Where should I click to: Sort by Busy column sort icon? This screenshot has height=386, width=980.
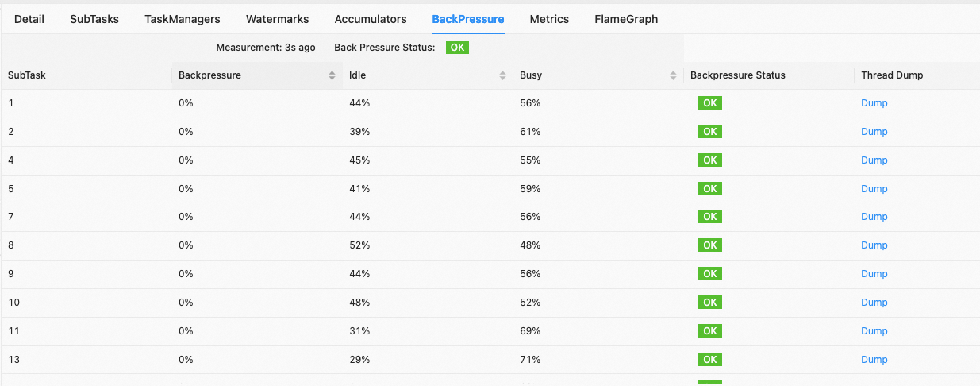coord(673,75)
